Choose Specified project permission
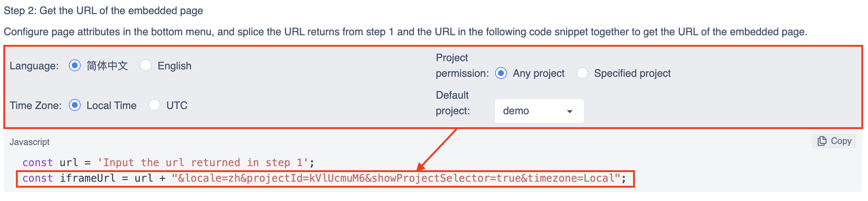The image size is (868, 201). pyautogui.click(x=582, y=73)
